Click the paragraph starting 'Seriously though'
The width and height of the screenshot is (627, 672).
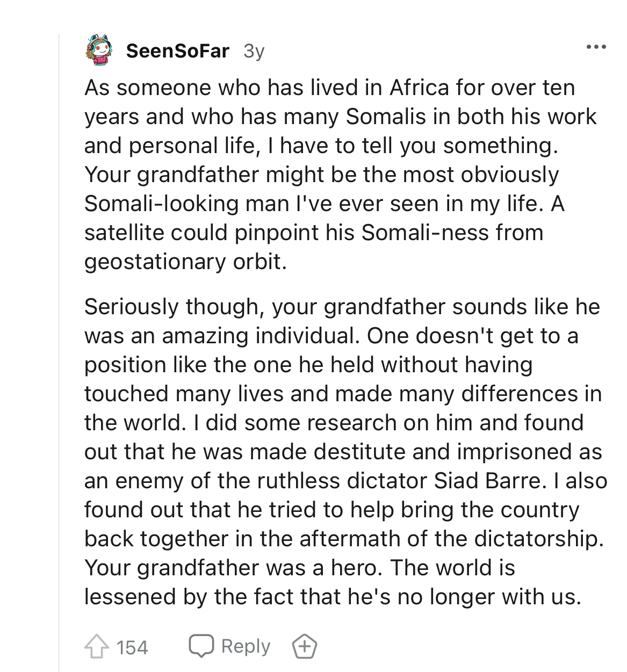coord(346,452)
